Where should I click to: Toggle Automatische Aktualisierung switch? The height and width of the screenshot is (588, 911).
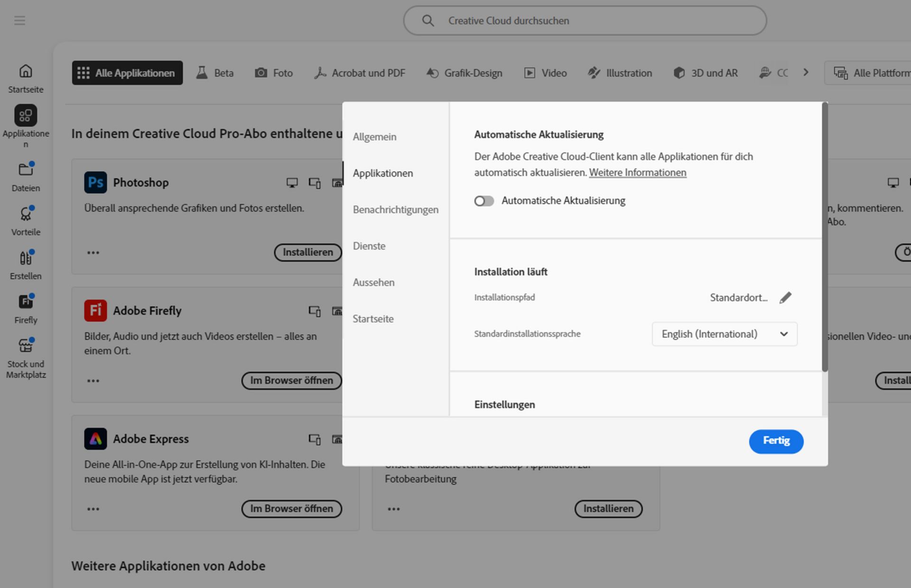pyautogui.click(x=484, y=201)
